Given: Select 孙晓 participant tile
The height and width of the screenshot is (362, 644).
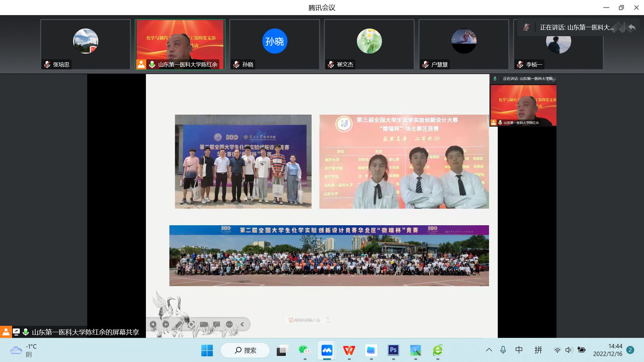Looking at the screenshot, I should coord(274,44).
